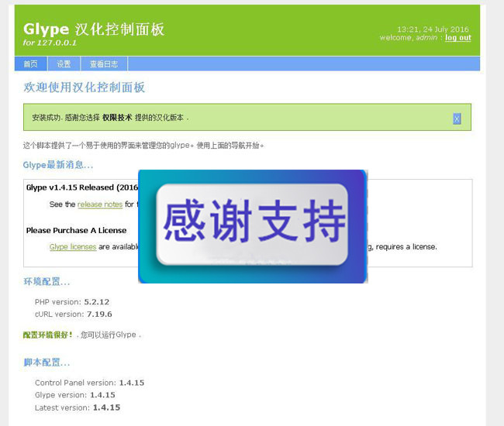Open the 查看日志 tab
504x426 pixels.
click(104, 64)
